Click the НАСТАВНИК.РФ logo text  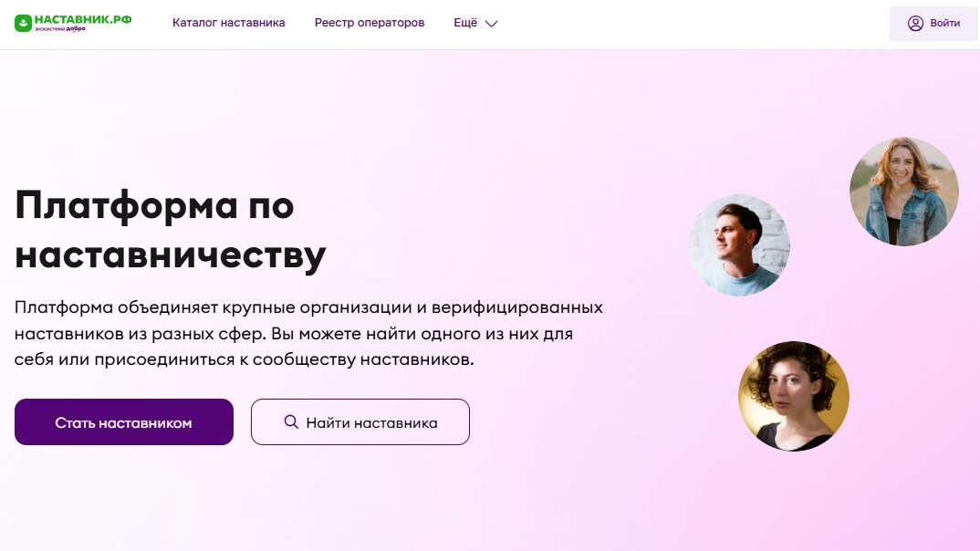click(x=83, y=19)
